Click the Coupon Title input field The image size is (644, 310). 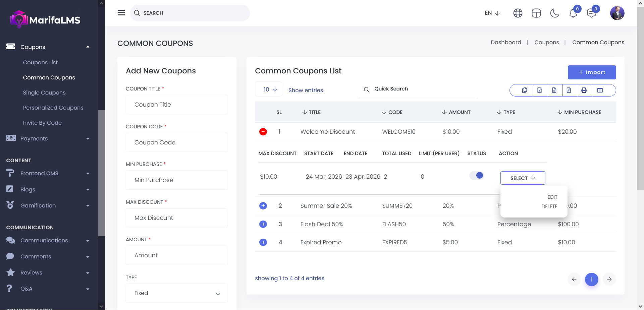(x=177, y=105)
